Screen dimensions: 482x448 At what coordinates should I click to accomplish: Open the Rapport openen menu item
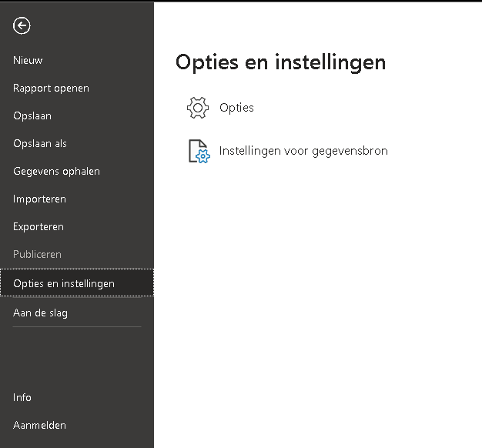(51, 88)
